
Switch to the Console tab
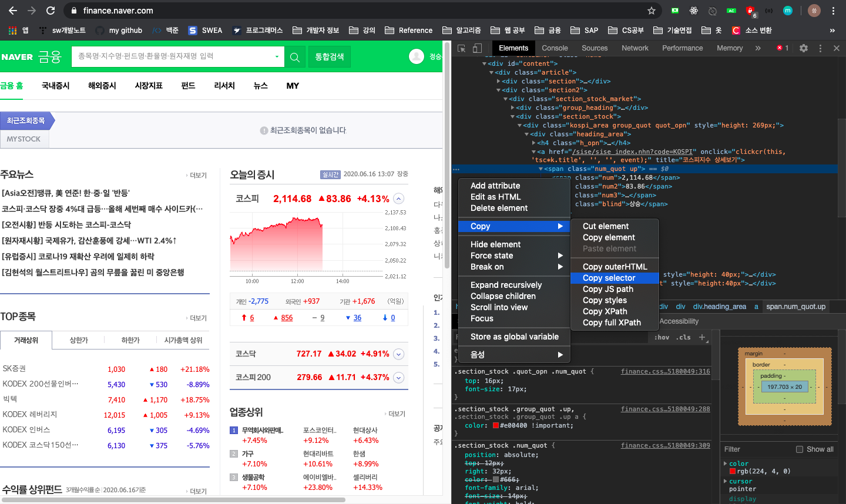pyautogui.click(x=555, y=48)
